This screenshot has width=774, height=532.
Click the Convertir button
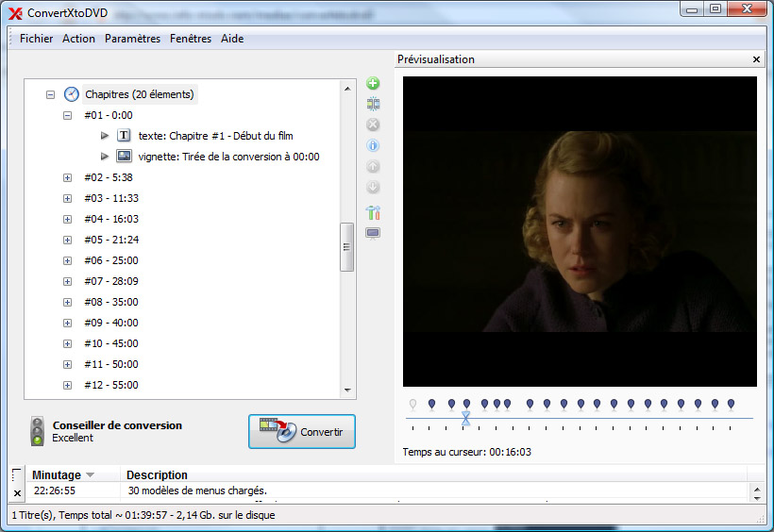(x=302, y=431)
